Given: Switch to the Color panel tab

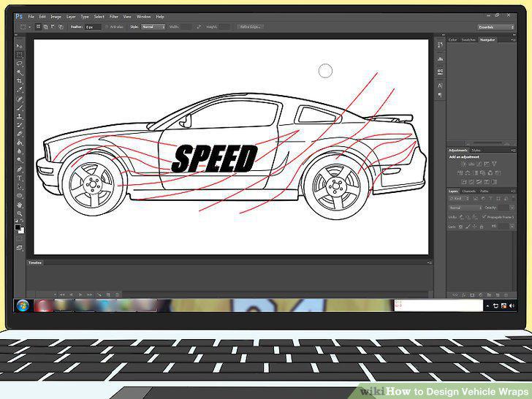Looking at the screenshot, I should (x=452, y=39).
